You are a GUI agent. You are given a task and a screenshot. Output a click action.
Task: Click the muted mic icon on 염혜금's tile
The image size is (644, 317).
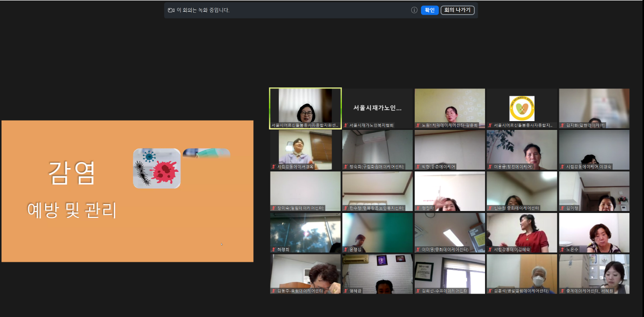346,291
